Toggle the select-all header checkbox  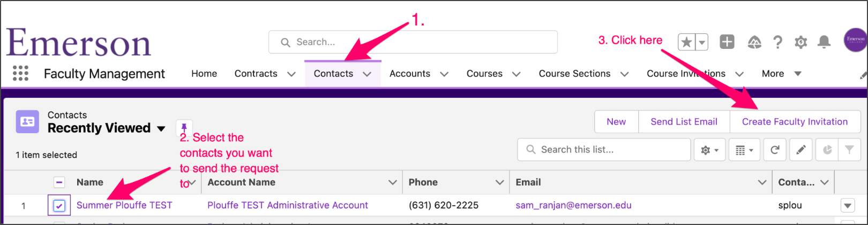59,182
